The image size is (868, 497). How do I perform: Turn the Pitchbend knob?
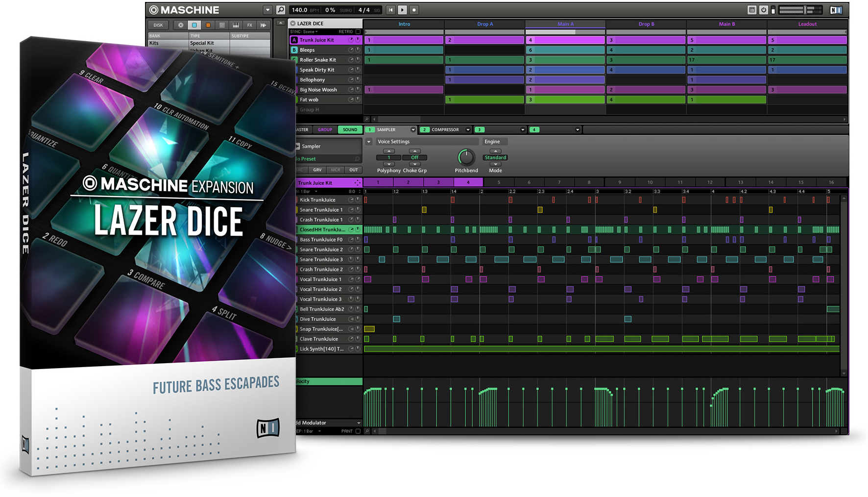pyautogui.click(x=466, y=157)
